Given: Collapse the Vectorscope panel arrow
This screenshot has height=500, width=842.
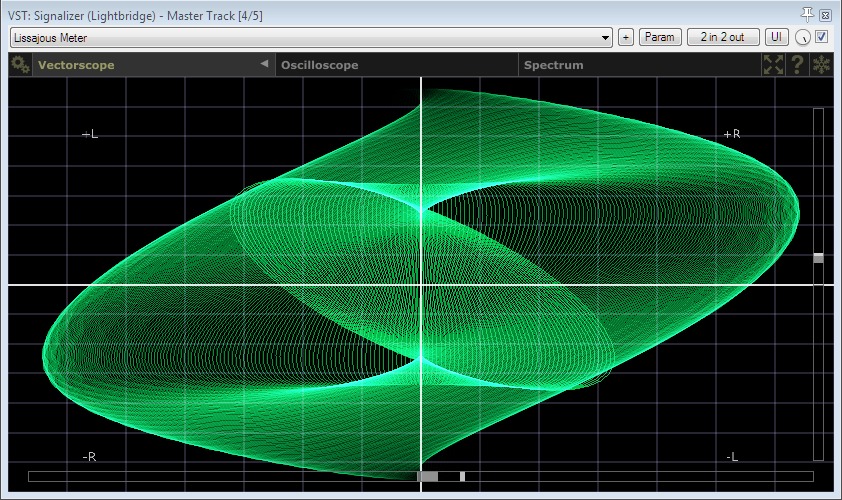Looking at the screenshot, I should (264, 64).
